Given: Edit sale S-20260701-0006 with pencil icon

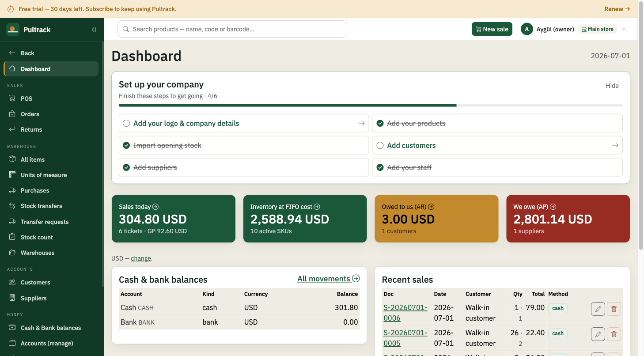Looking at the screenshot, I should 598,309.
